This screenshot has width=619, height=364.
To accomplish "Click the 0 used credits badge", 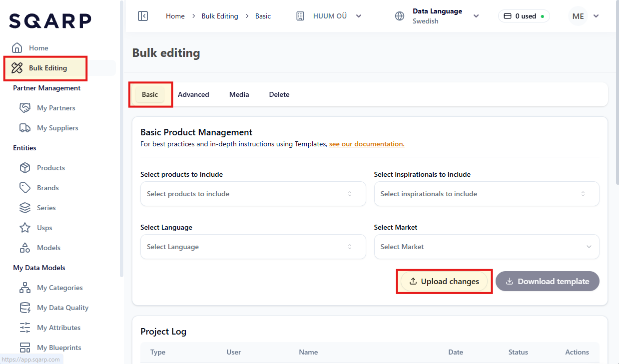I will point(524,16).
